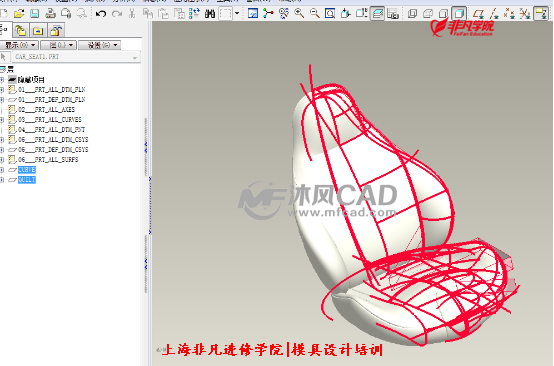The image size is (554, 366).
Task: Open the Layers icon in the top toolbar
Action: 377,14
